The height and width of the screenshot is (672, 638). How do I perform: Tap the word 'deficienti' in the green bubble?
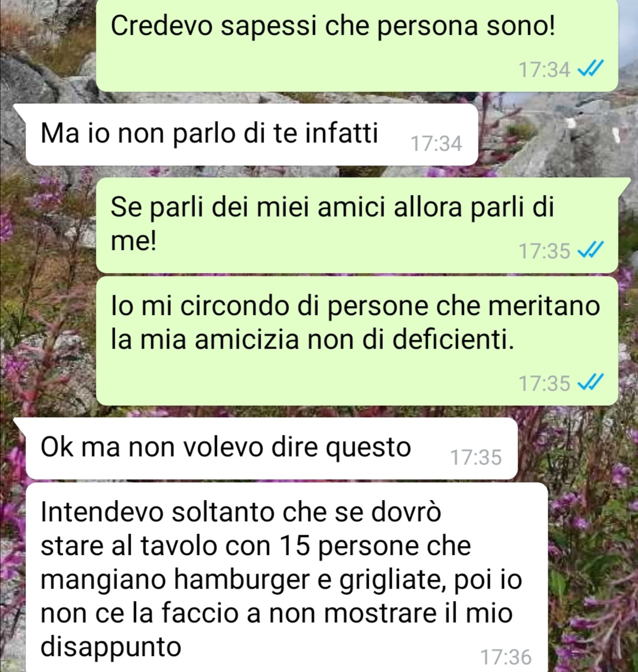(x=453, y=339)
